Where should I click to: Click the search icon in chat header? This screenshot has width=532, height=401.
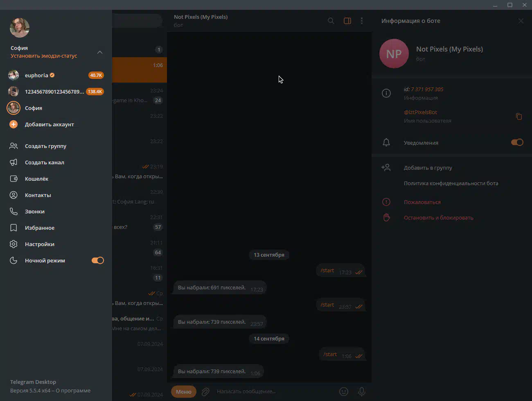tap(331, 21)
